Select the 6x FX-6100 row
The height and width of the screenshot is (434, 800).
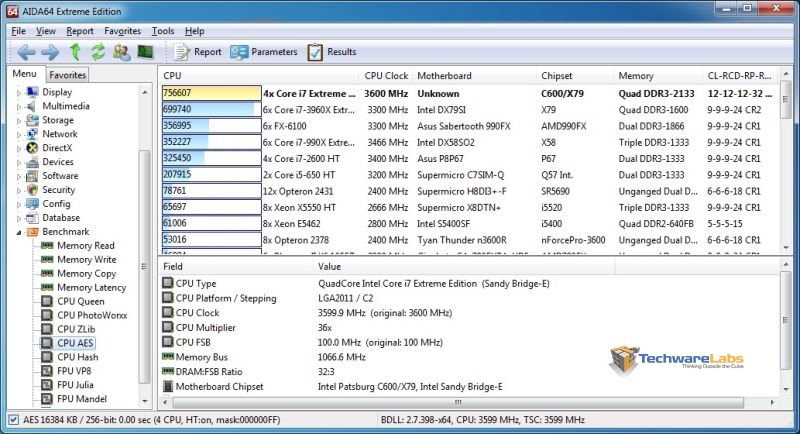point(469,126)
